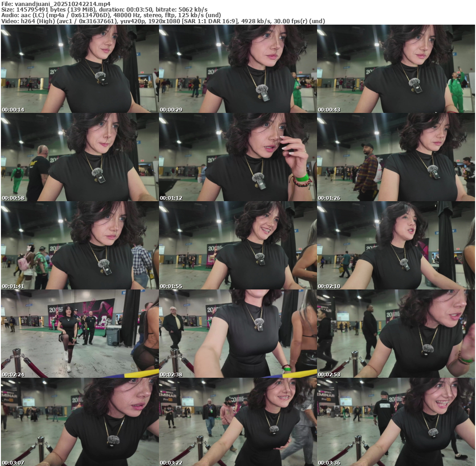This screenshot has width=476, height=466.
Task: Open the frame at timestamp 00:01:41
Action: (79, 245)
